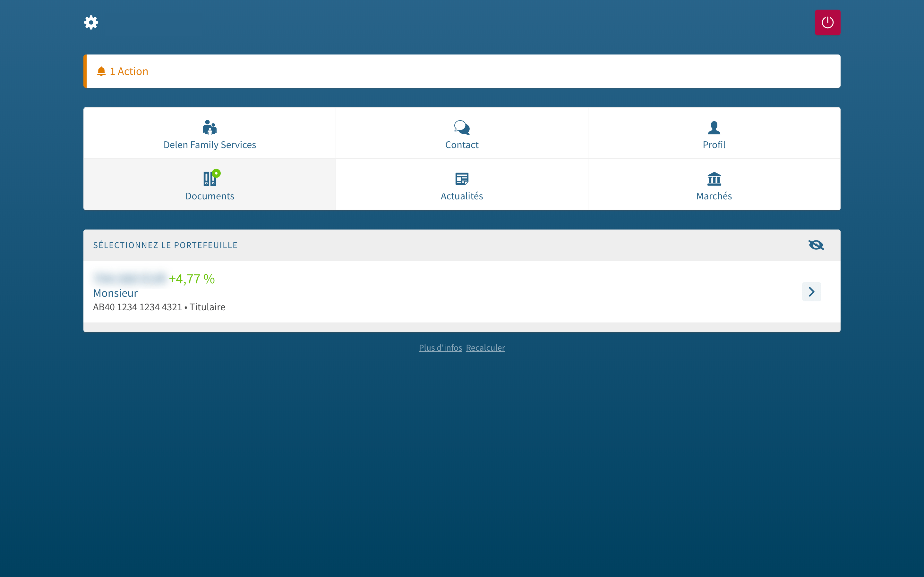This screenshot has width=924, height=577.
Task: Open the Actualités newspaper icon
Action: [x=462, y=179]
